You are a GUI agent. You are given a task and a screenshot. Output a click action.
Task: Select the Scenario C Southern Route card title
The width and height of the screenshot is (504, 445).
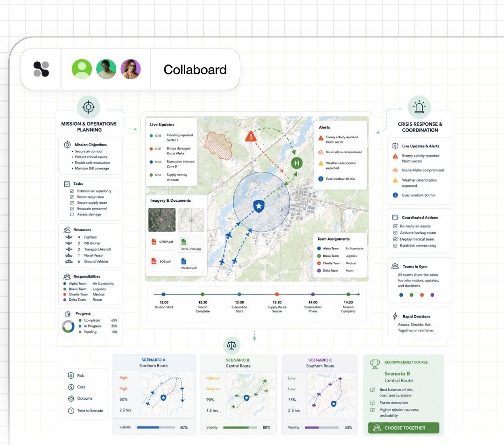pyautogui.click(x=320, y=363)
